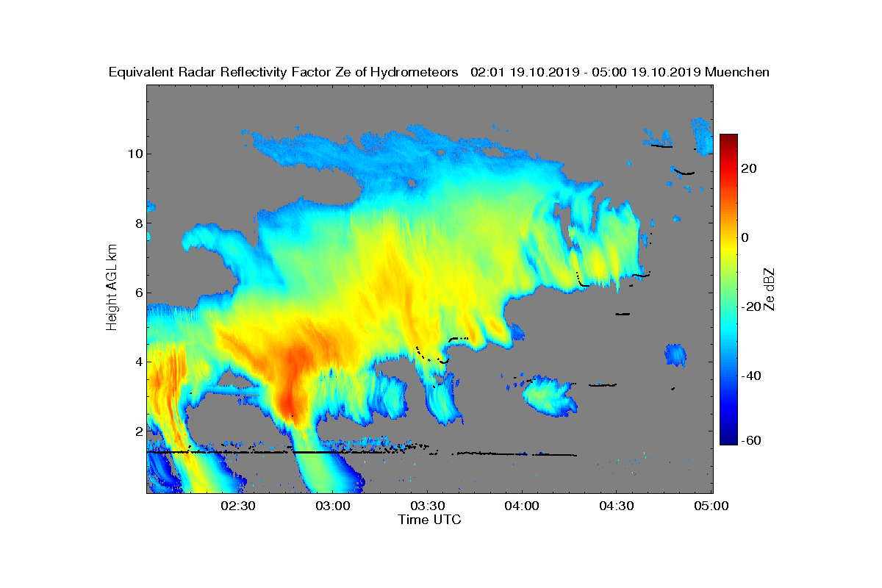Click the 'Ze dBZ' colorbar label

pos(770,288)
